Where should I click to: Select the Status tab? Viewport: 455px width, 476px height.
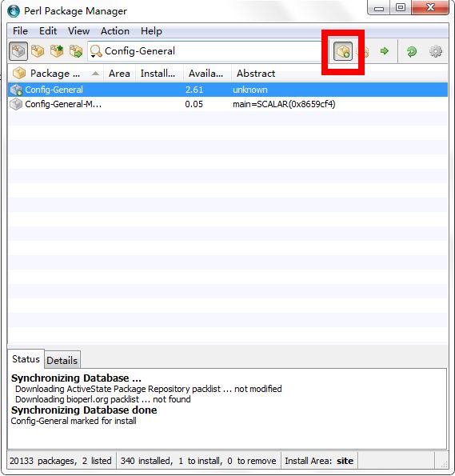click(26, 359)
